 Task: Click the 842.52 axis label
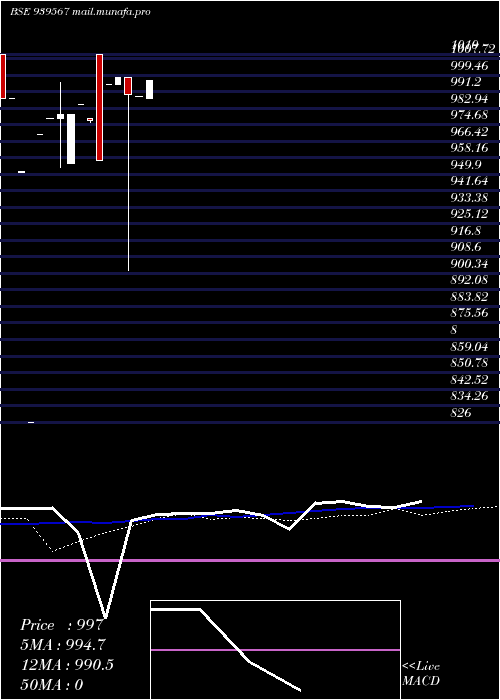(x=469, y=380)
